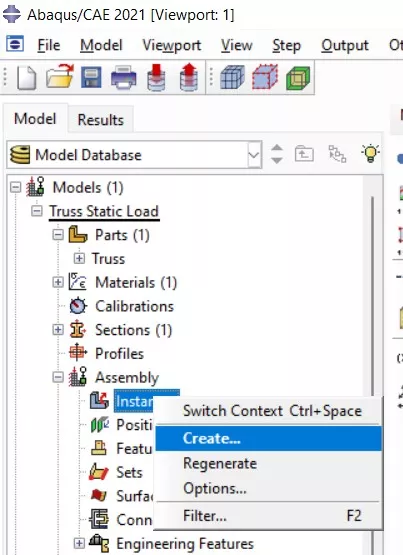The height and width of the screenshot is (555, 403).
Task: Collapse the Assembly node
Action: [58, 377]
